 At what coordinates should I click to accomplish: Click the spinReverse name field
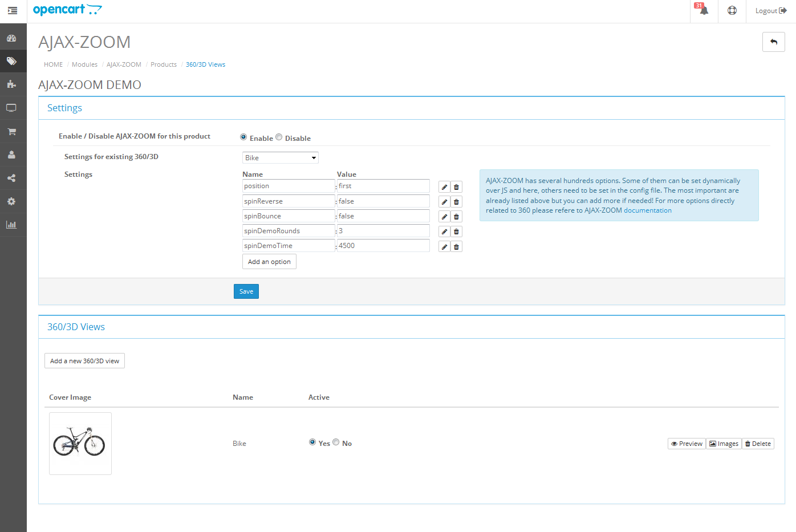coord(289,201)
